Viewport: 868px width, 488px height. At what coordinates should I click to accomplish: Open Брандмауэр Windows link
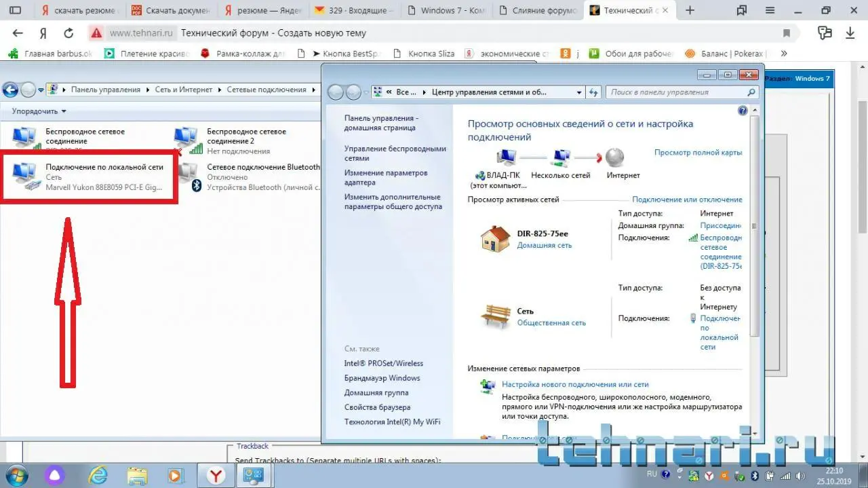pos(382,378)
